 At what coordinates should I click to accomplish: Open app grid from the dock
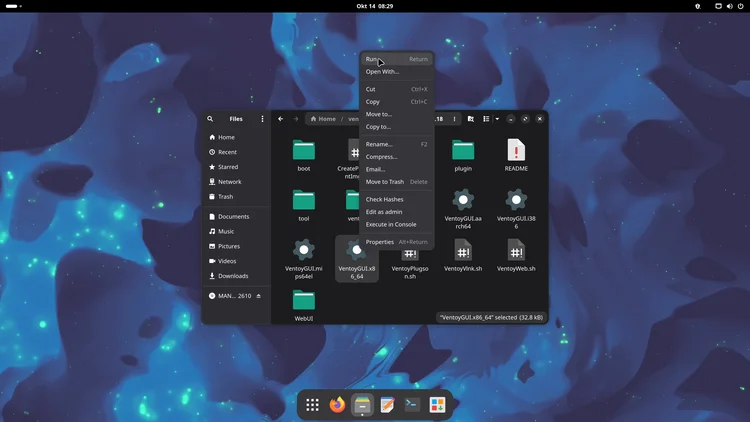coord(312,405)
